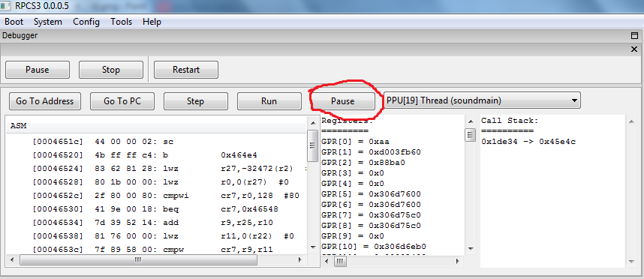The width and height of the screenshot is (644, 279).
Task: Open the Config menu
Action: click(86, 22)
